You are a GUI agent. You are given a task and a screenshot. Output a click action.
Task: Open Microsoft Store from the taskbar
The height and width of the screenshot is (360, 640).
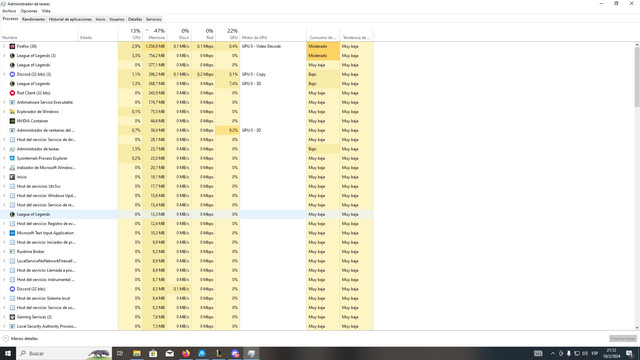point(153,353)
